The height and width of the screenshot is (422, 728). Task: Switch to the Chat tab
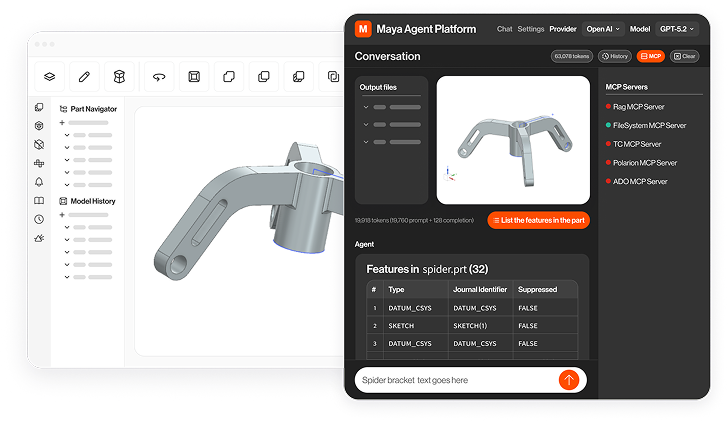click(504, 29)
